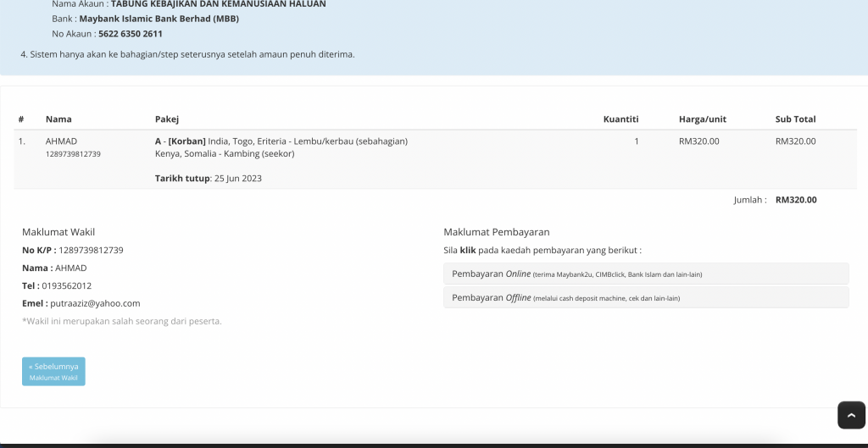This screenshot has height=448, width=868.
Task: Click the phone number 0193562012
Action: pos(66,285)
